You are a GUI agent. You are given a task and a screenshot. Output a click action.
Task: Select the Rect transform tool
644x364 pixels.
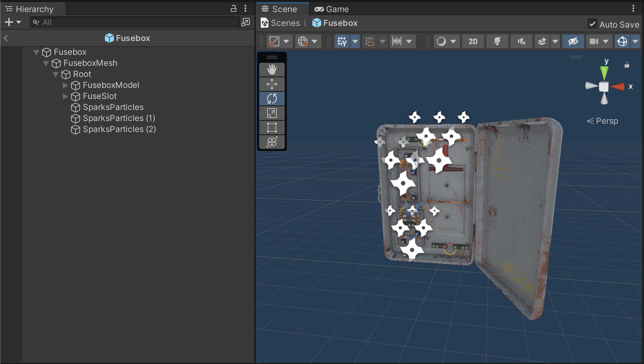272,128
